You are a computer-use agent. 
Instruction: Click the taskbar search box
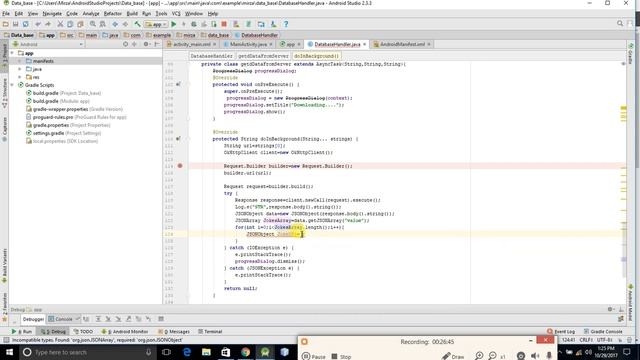[x=87, y=352]
